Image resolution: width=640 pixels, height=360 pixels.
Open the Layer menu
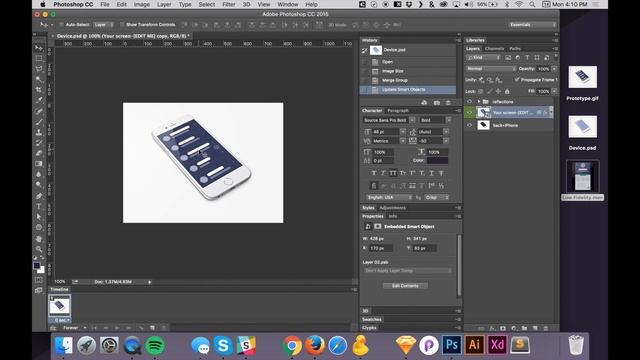click(x=164, y=4)
